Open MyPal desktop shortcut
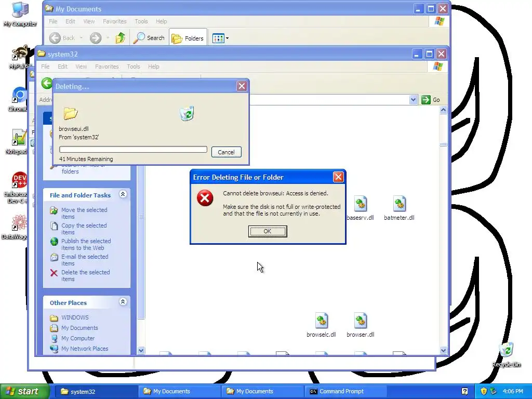 point(20,57)
